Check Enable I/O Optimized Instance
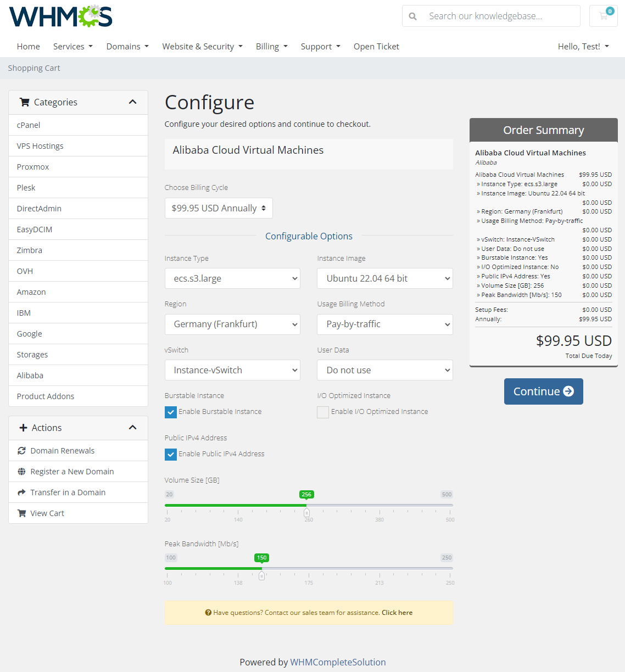The image size is (625, 672). coord(323,412)
